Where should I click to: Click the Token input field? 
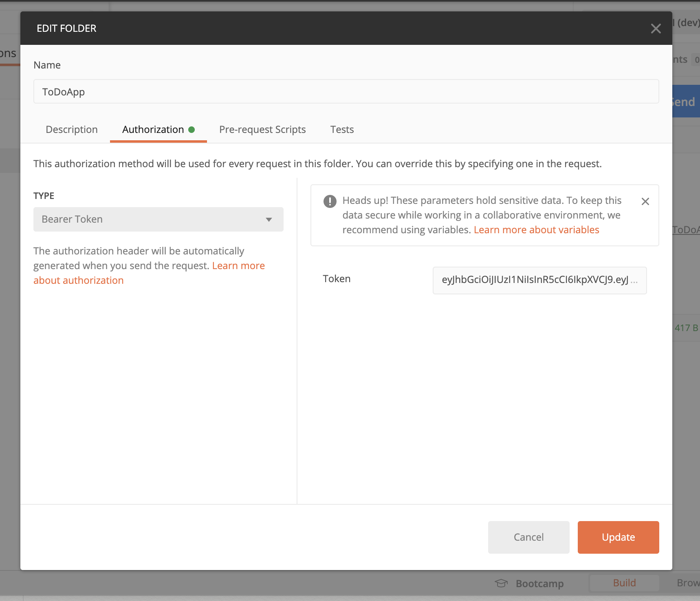(539, 280)
